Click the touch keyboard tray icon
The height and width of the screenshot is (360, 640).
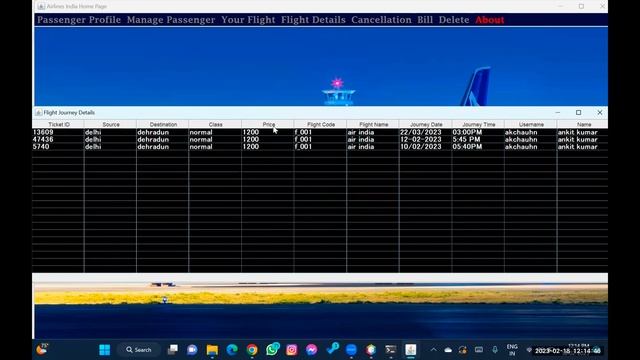479,350
